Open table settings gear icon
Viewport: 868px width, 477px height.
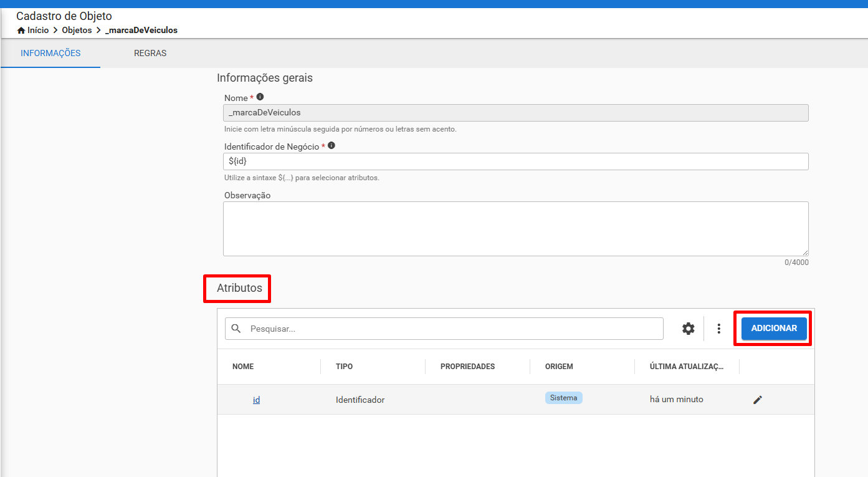click(688, 329)
